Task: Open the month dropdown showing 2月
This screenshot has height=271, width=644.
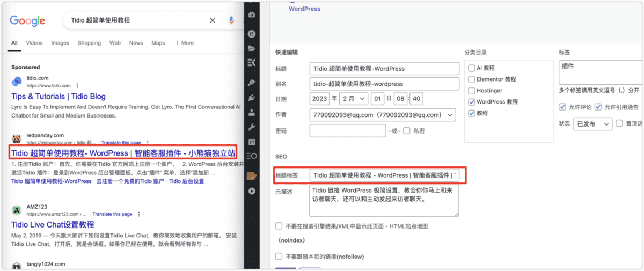Action: pos(354,99)
